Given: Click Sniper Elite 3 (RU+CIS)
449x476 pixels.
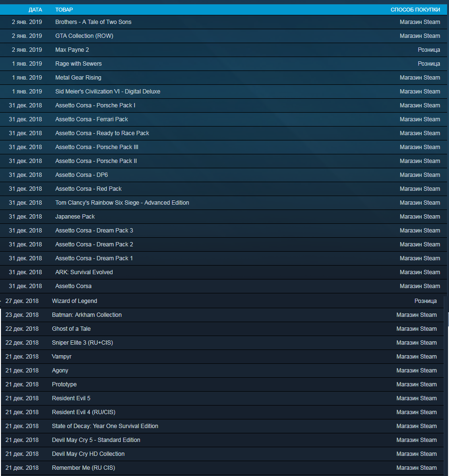Looking at the screenshot, I should tap(82, 343).
